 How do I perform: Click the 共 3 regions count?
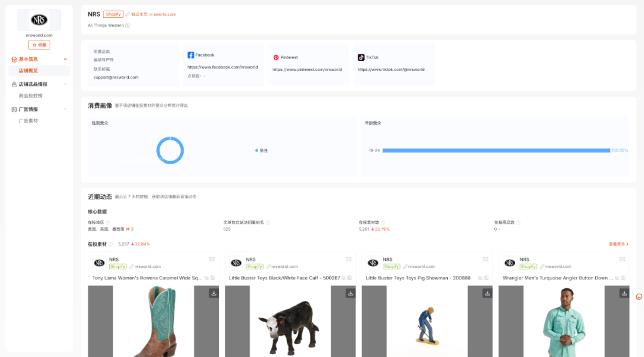pyautogui.click(x=129, y=229)
